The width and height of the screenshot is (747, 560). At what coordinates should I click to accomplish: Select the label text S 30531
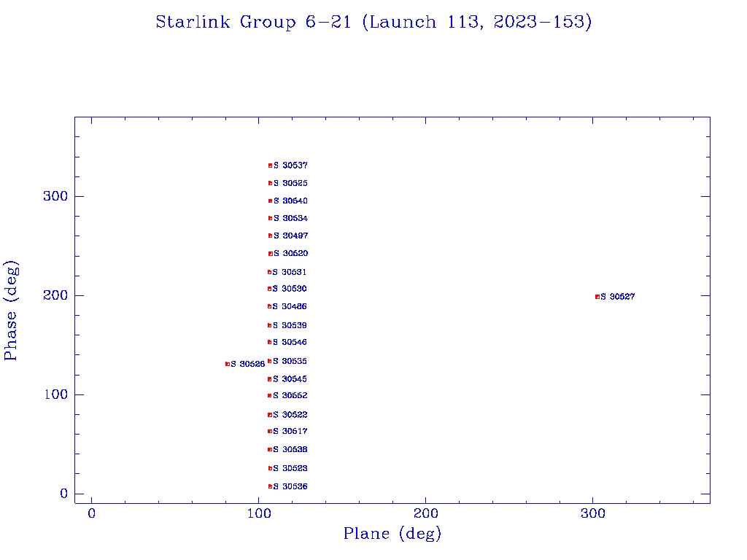pos(290,273)
